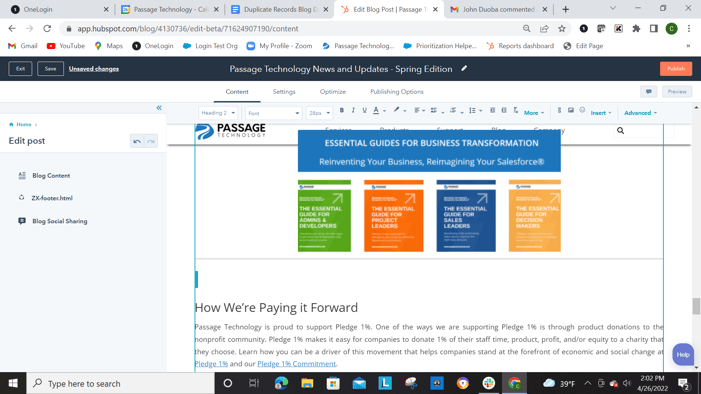Open the Pledge 1% link

(211, 364)
